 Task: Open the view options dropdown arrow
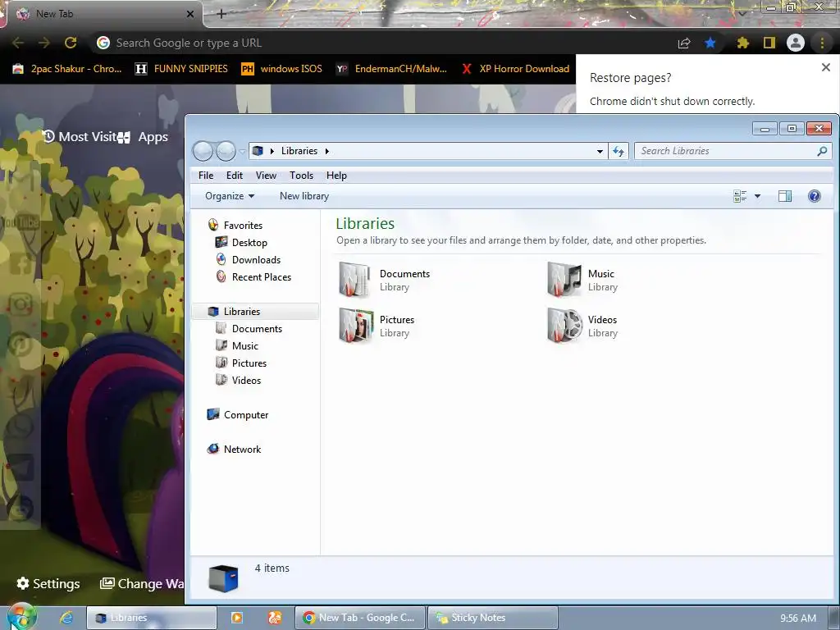point(757,196)
